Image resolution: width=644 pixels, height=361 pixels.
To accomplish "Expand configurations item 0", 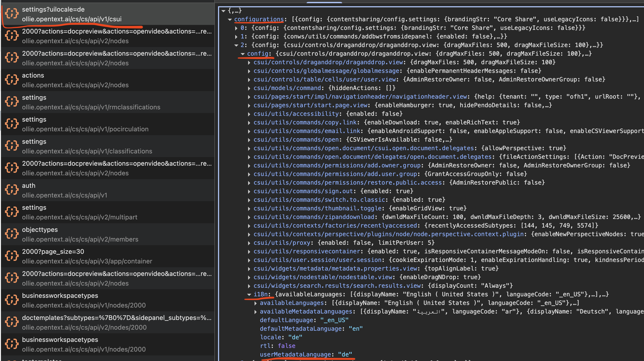I will (x=236, y=28).
